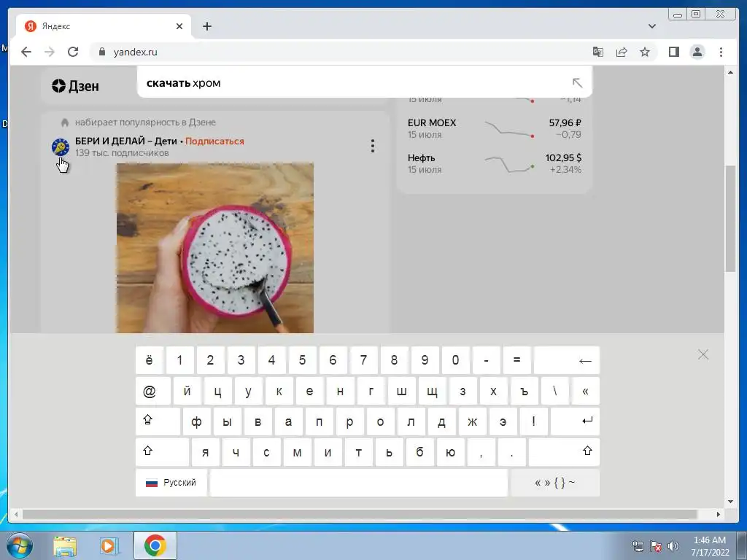Viewport: 747px width, 560px height.
Task: Open network status icon in tray
Action: point(638,546)
